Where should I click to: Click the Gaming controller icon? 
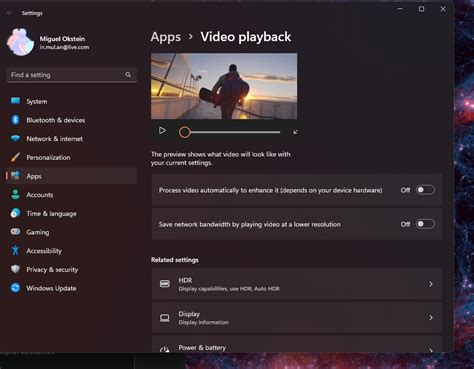(15, 232)
